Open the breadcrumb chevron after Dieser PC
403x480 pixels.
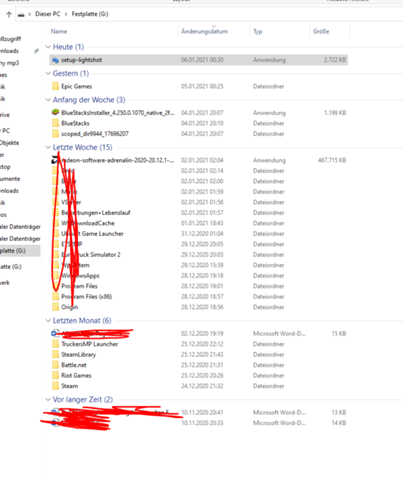point(66,14)
